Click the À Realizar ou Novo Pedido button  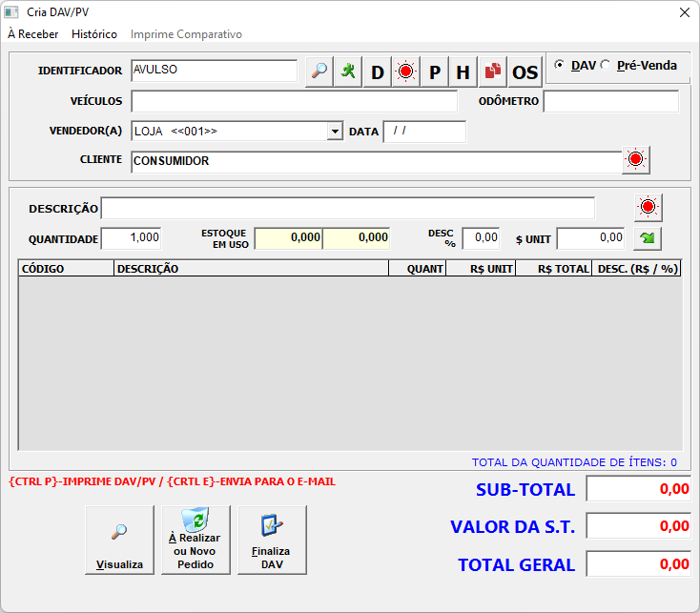196,540
